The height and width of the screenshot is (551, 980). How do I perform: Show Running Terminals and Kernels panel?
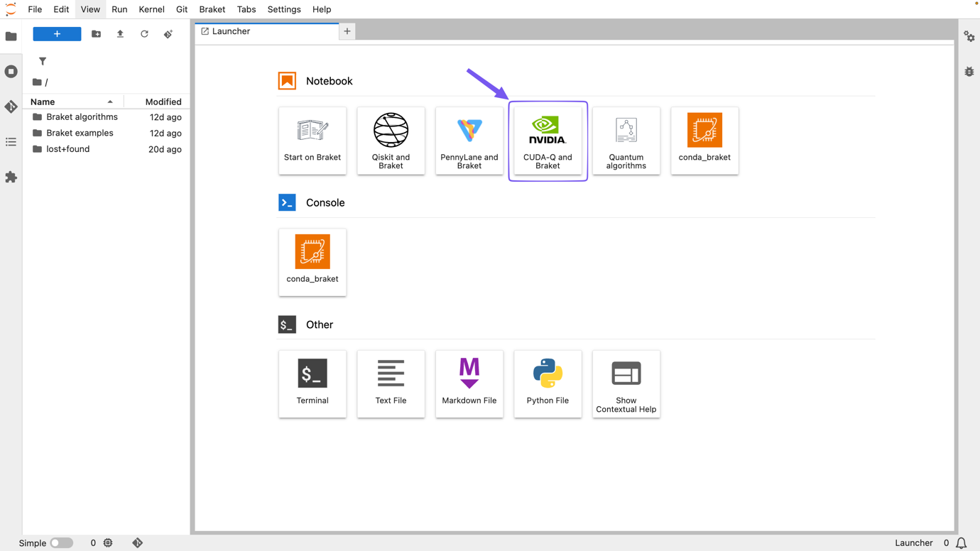(x=11, y=72)
